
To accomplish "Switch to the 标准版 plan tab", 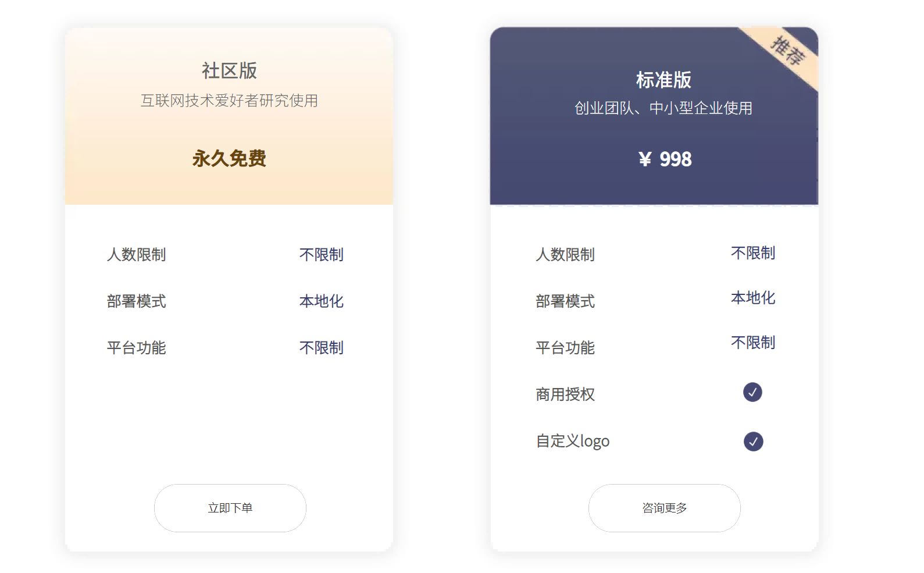I will tap(663, 80).
